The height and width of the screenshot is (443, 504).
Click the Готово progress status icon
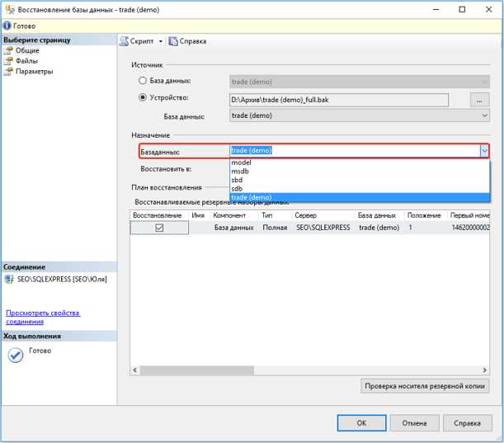click(15, 355)
